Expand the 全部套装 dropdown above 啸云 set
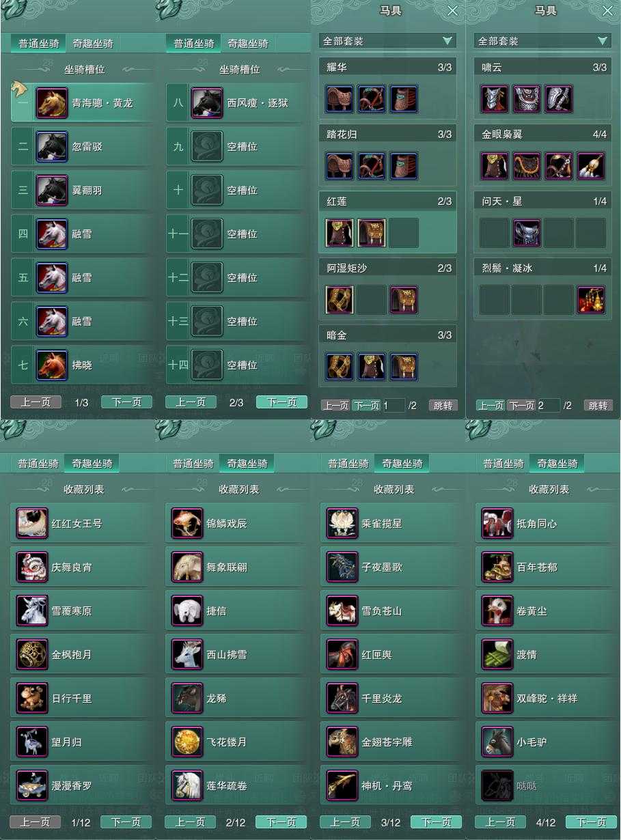621x840 pixels. pos(542,41)
